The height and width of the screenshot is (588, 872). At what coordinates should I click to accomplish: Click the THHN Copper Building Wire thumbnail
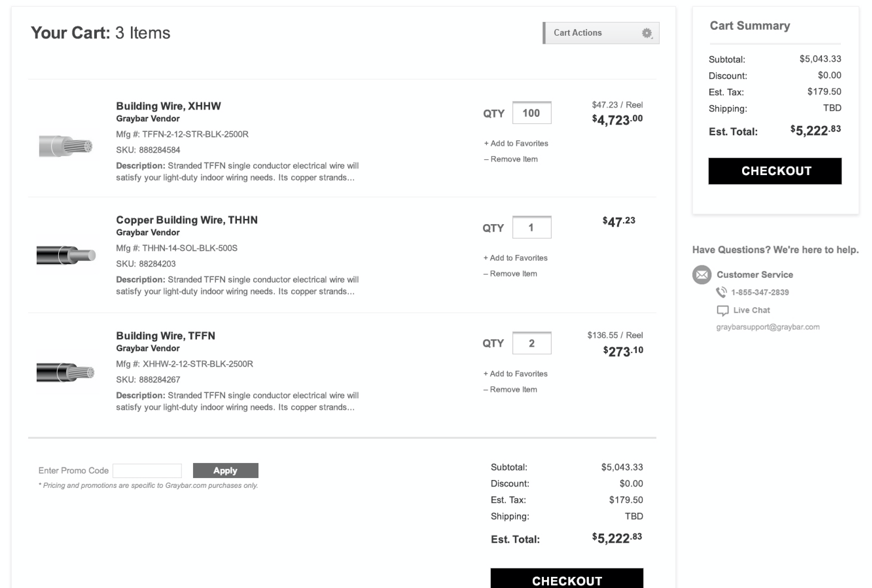[x=66, y=256]
